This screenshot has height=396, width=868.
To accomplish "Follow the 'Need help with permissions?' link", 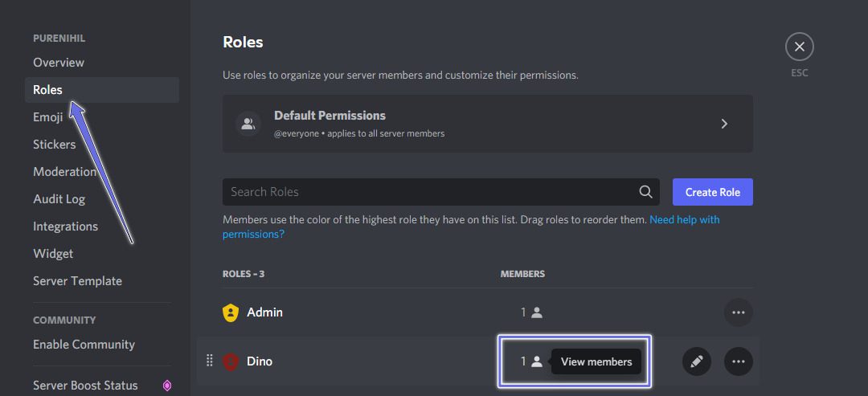I will pos(684,220).
